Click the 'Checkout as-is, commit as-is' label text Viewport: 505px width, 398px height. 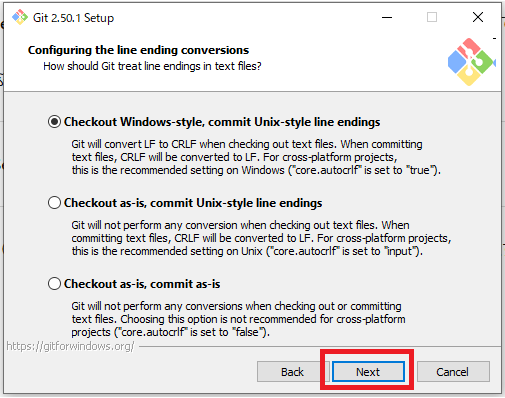pyautogui.click(x=142, y=284)
